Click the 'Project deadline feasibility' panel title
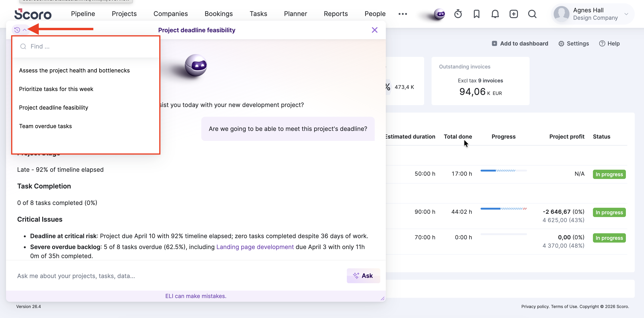The height and width of the screenshot is (318, 644). tap(196, 30)
